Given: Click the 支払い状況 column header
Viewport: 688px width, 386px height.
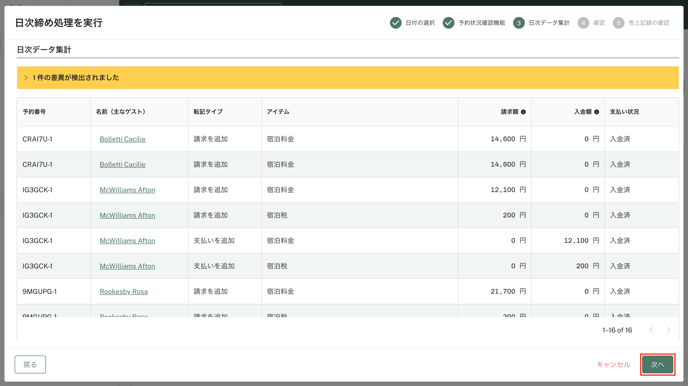Looking at the screenshot, I should pyautogui.click(x=624, y=112).
